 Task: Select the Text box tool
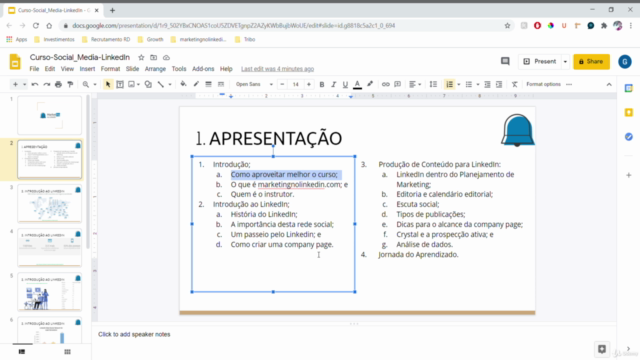120,84
